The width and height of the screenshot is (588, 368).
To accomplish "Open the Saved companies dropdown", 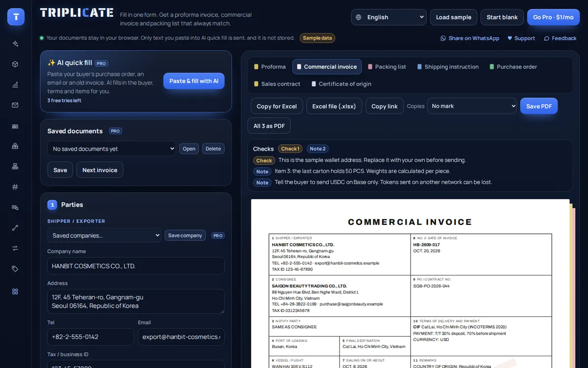I will [x=104, y=236].
